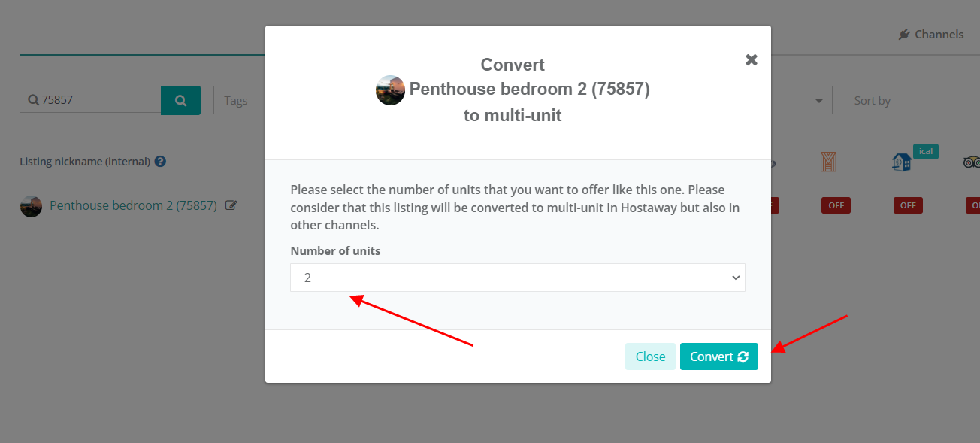Screen dimensions: 980x443
Task: Toggle the OFF switch under the TripAdvisor owl icon
Action: pyautogui.click(x=972, y=205)
